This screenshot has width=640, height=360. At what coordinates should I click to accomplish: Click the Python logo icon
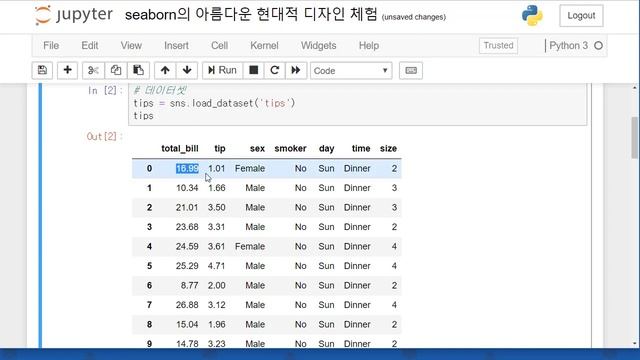(x=532, y=16)
